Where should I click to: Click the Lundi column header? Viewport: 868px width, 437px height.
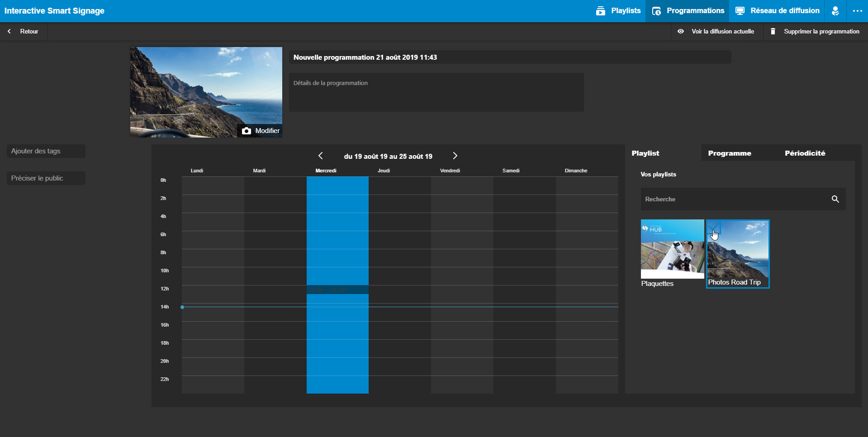tap(197, 171)
